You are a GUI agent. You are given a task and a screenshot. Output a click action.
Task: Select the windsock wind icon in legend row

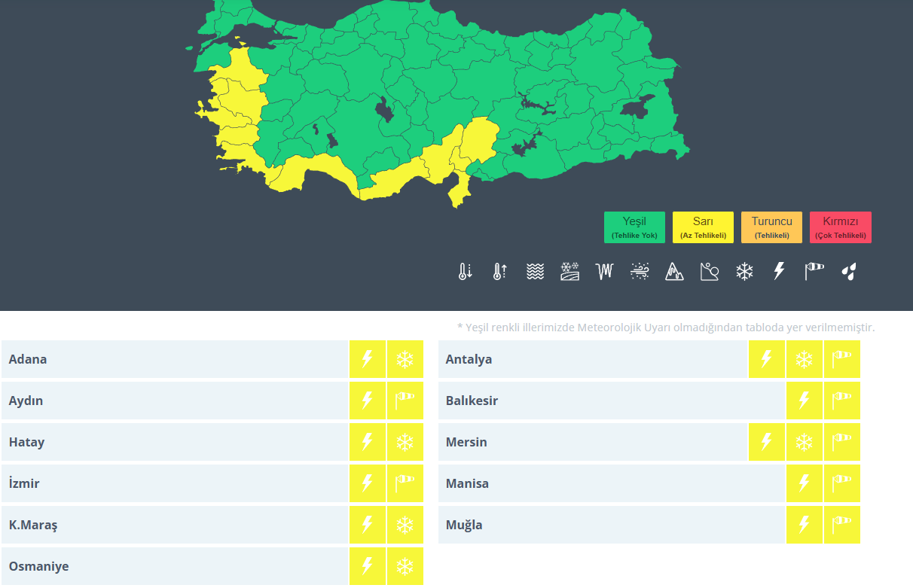814,272
